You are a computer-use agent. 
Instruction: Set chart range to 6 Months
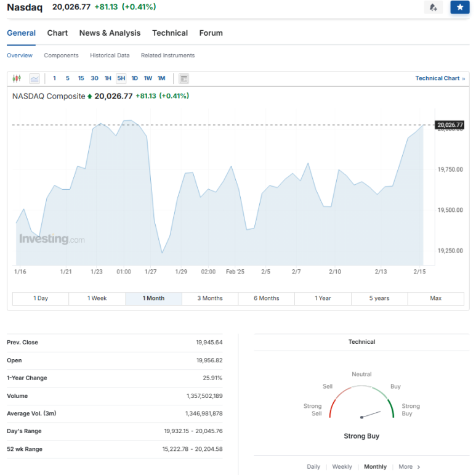[x=267, y=298]
